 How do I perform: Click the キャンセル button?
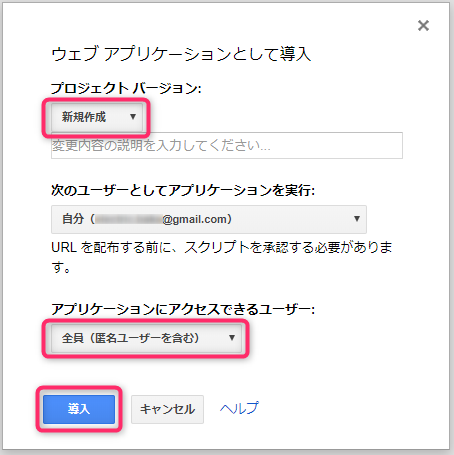click(167, 409)
